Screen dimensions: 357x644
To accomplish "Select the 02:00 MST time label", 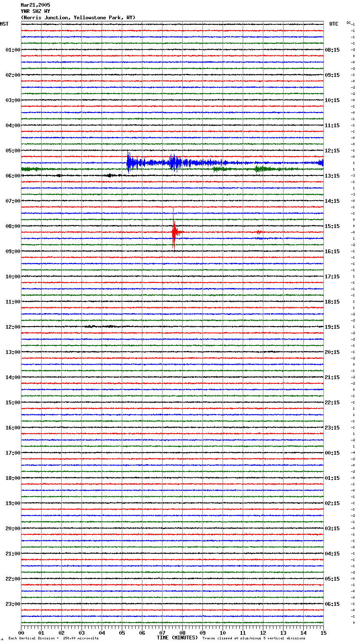I will coord(13,75).
